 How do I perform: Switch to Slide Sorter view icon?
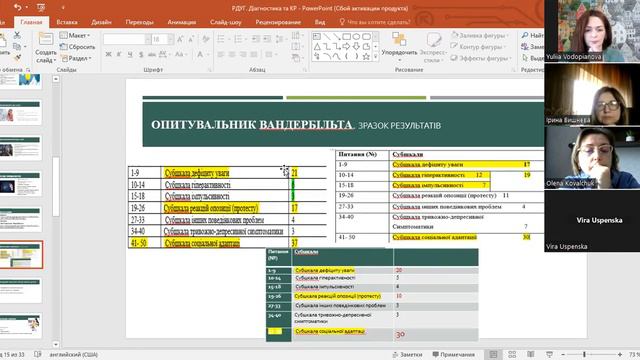[512, 354]
